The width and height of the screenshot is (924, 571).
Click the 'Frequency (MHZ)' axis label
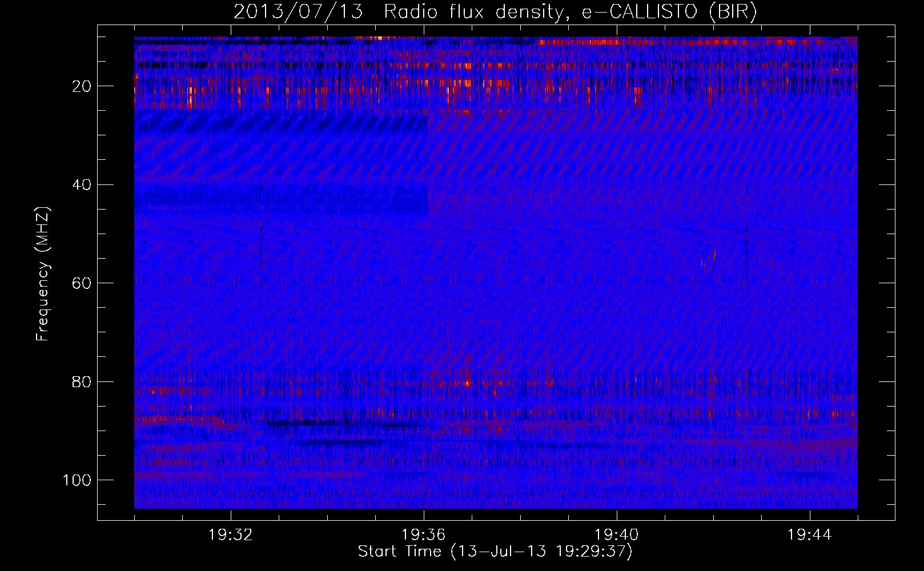[43, 274]
